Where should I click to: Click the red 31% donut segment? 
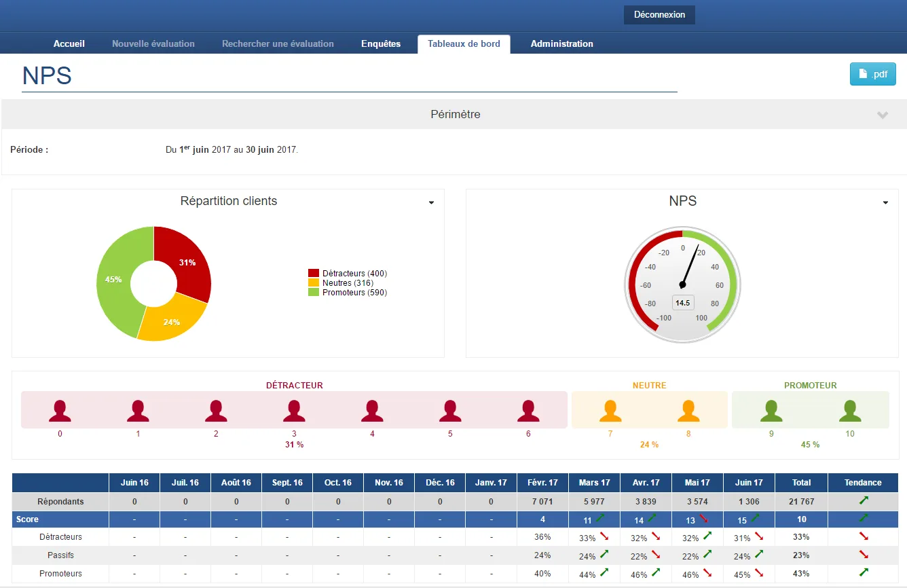click(x=187, y=262)
